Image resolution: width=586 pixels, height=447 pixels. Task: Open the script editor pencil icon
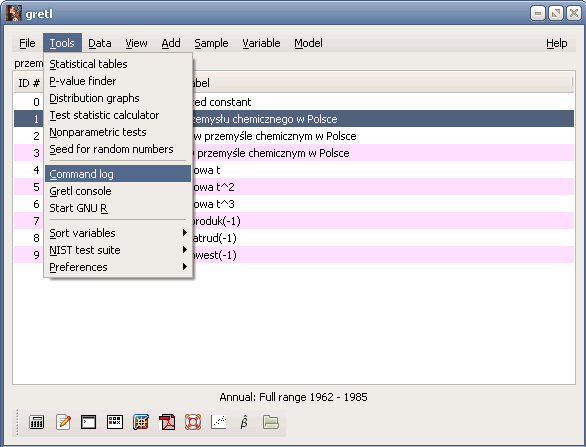point(63,422)
